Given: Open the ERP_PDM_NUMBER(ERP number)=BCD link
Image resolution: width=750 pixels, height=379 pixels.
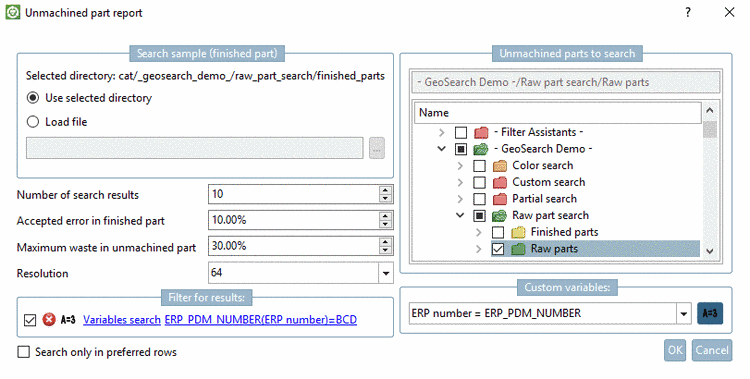Looking at the screenshot, I should (261, 320).
